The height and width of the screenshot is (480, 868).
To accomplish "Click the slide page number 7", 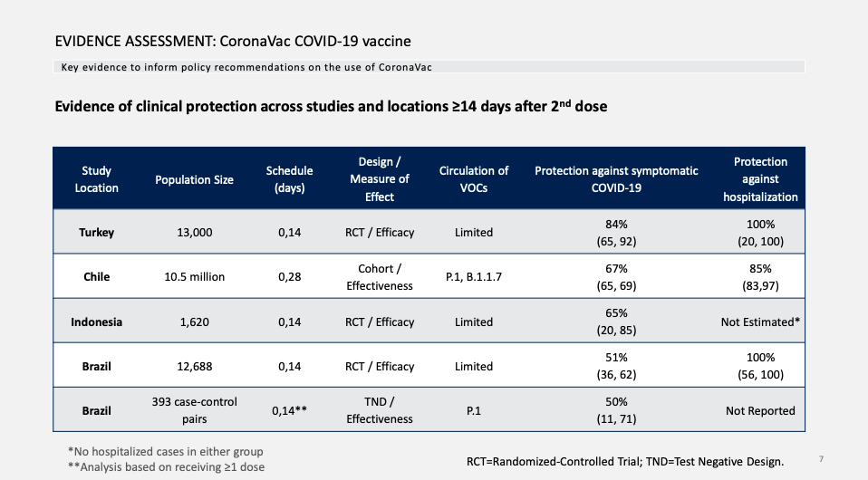I will point(821,460).
